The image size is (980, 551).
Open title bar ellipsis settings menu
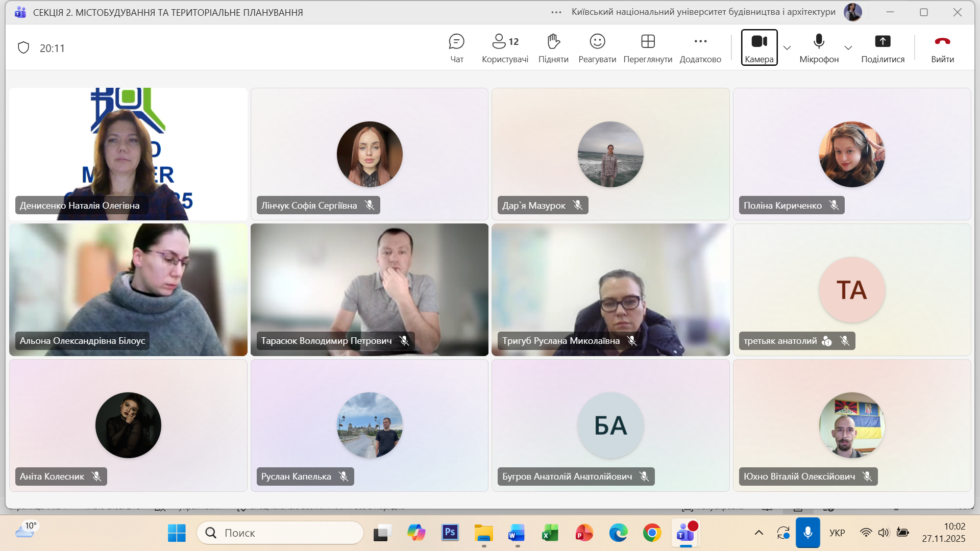pyautogui.click(x=556, y=12)
